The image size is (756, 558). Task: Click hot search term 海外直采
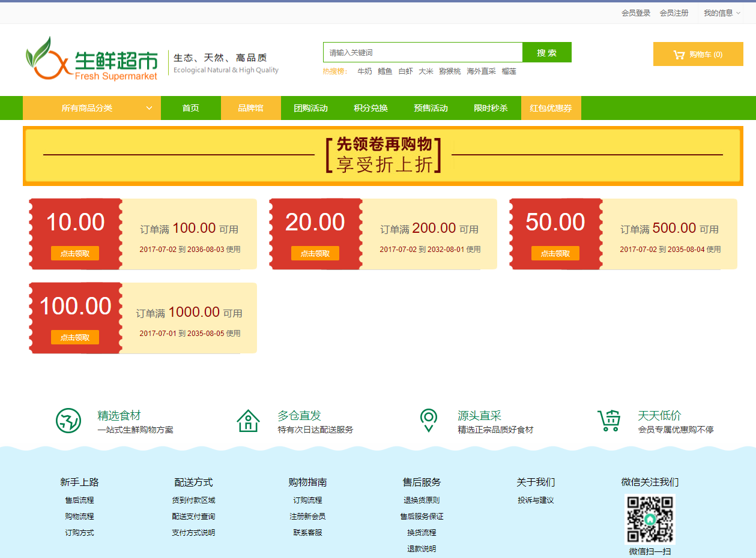(482, 71)
